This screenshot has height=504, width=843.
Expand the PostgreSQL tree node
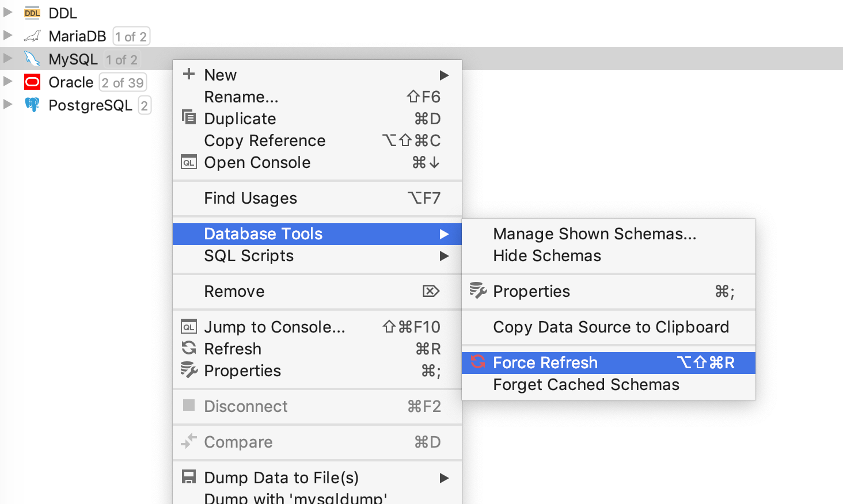pos(7,105)
